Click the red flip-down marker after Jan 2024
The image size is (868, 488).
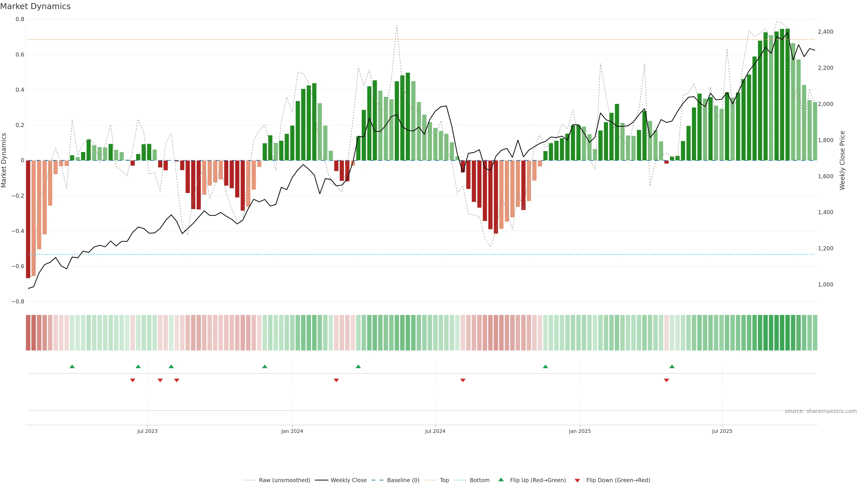pos(336,380)
